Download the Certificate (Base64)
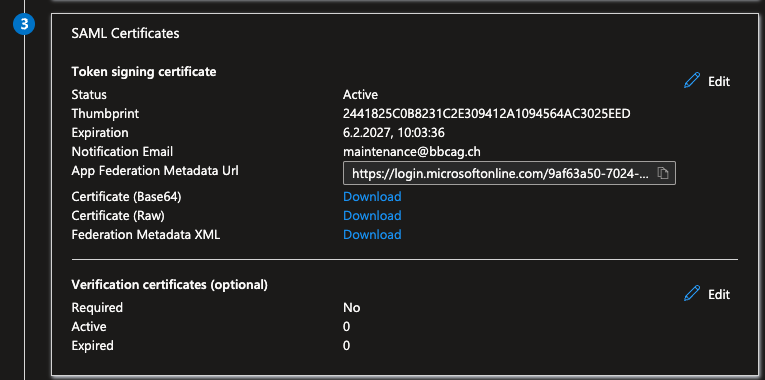 (372, 197)
